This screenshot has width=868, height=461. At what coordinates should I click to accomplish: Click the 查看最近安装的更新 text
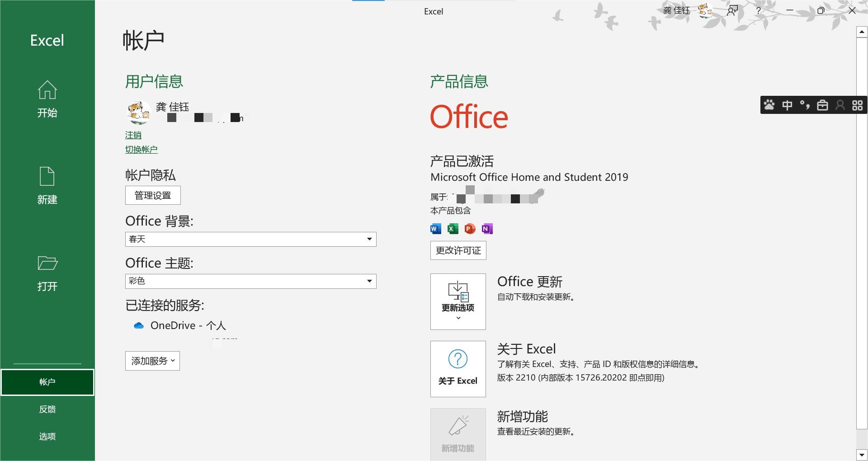(536, 432)
